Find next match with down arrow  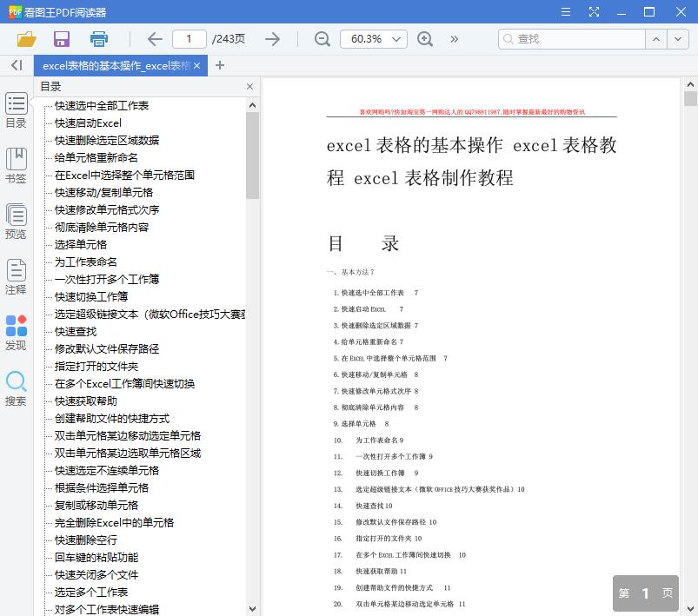coord(678,39)
